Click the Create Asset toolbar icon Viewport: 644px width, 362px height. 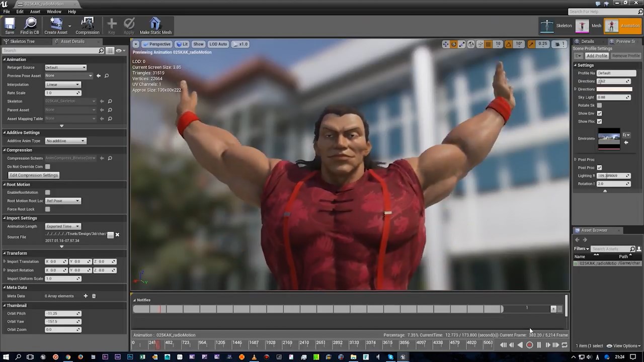tap(56, 23)
